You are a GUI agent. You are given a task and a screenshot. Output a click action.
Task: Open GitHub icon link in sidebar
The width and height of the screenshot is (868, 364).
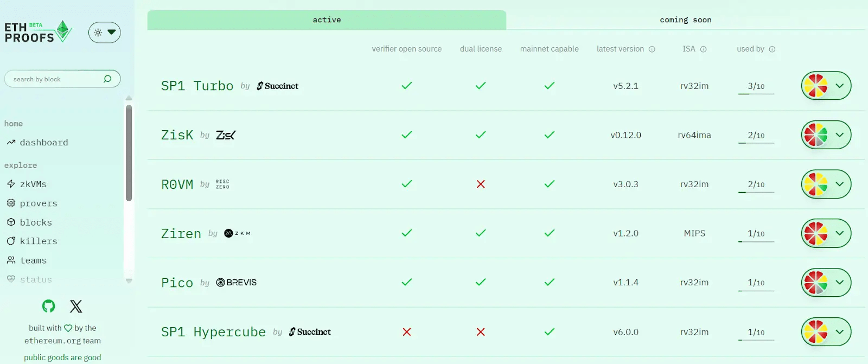(x=49, y=306)
